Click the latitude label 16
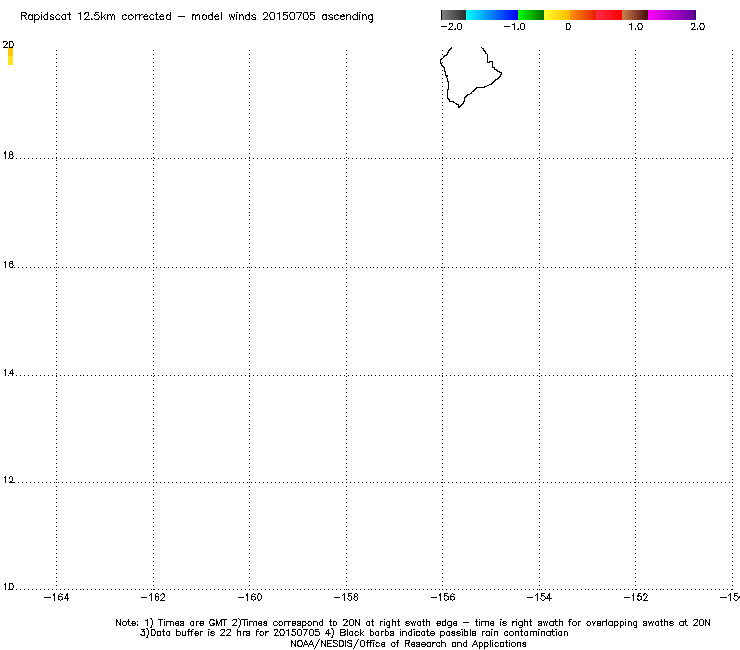Screen dimensions: 740x650 8,265
